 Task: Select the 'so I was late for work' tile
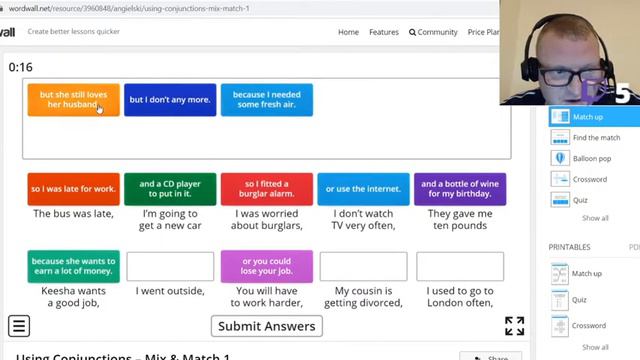point(73,189)
